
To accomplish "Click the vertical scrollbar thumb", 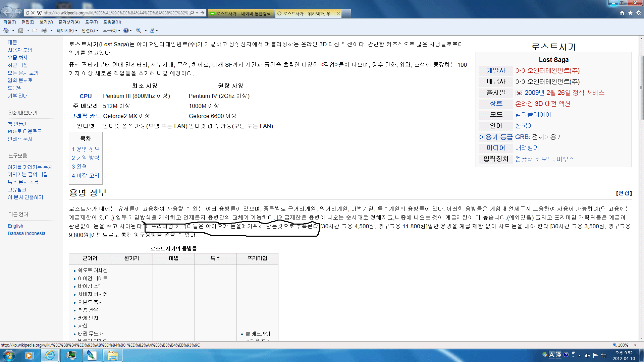I will 641,87.
